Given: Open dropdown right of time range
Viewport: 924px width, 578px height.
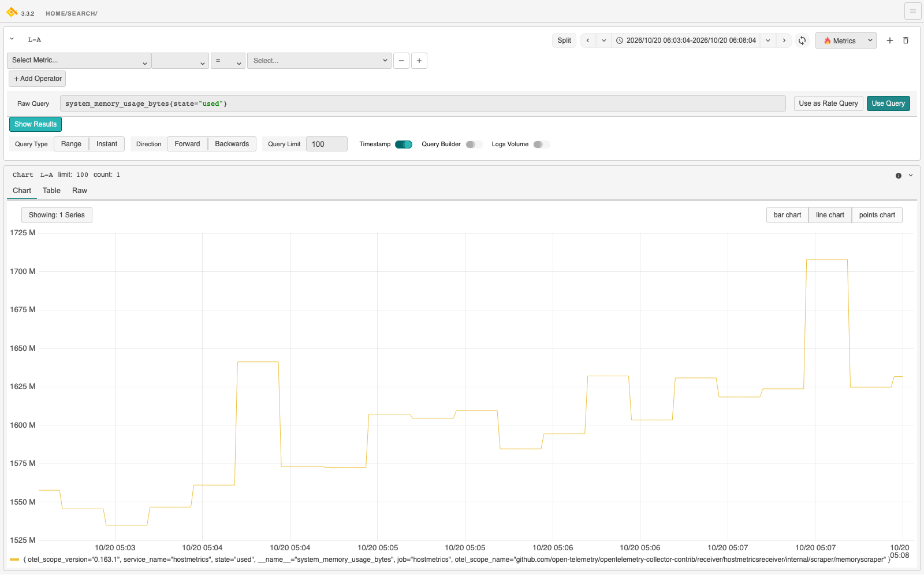Looking at the screenshot, I should pos(768,40).
